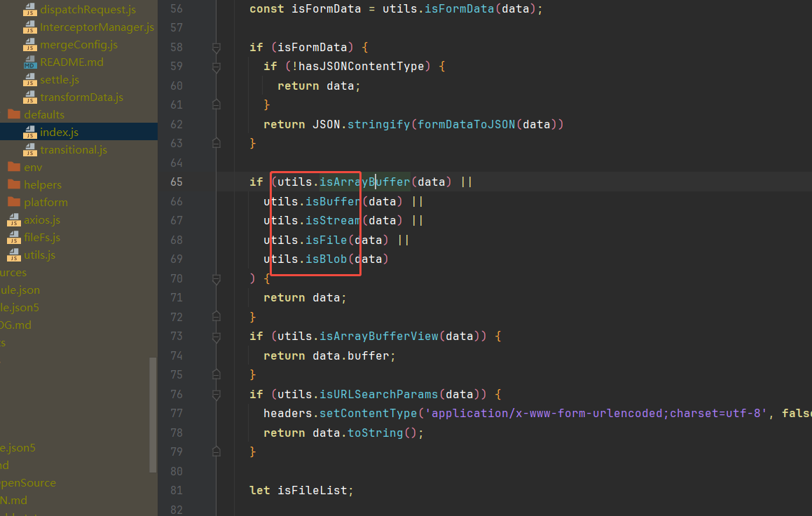Screen dimensions: 812x516
Task: Collapse the code block at line 58
Action: 216,48
